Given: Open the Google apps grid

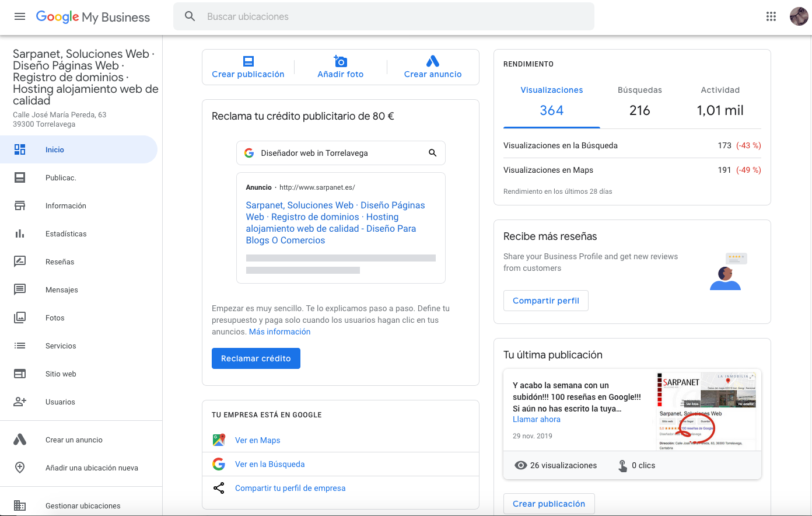Looking at the screenshot, I should pos(771,16).
